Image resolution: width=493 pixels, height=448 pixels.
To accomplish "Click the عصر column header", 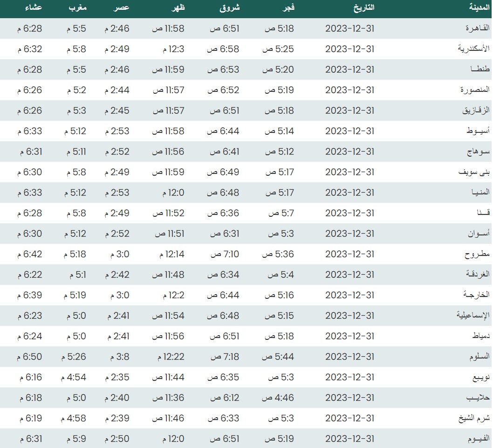I will (x=122, y=8).
